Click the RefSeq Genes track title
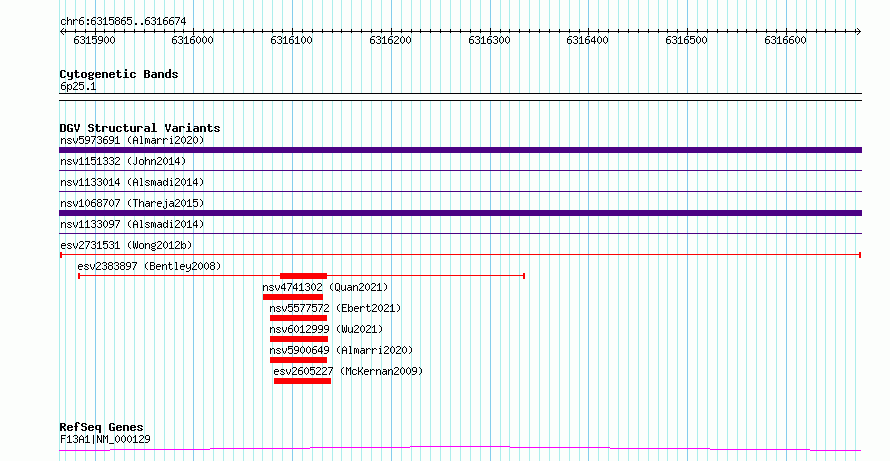890x461 pixels. (102, 427)
